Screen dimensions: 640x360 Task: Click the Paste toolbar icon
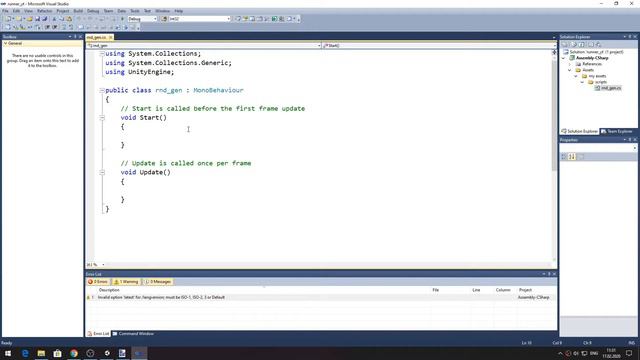tap(69, 19)
